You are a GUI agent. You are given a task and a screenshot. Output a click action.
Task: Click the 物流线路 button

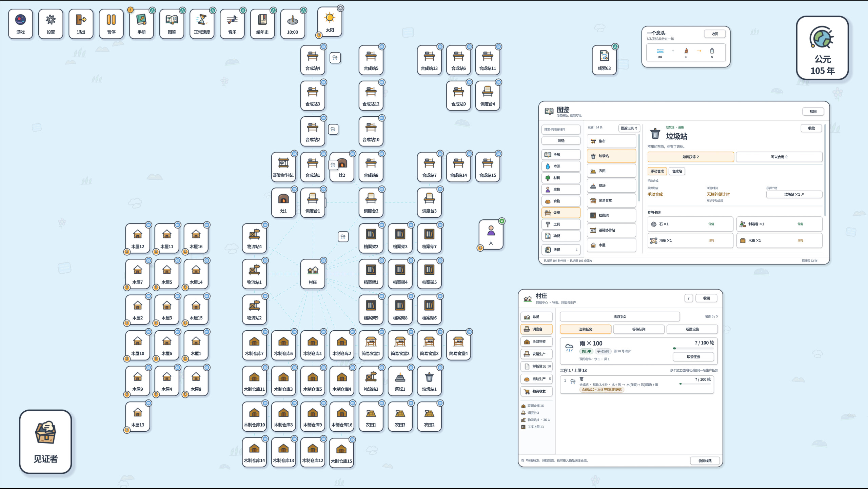coord(705,461)
